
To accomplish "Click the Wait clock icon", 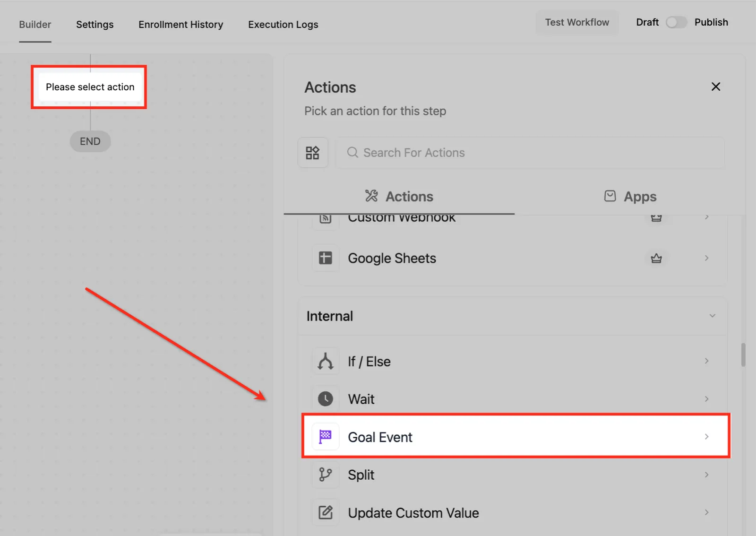I will (x=326, y=399).
